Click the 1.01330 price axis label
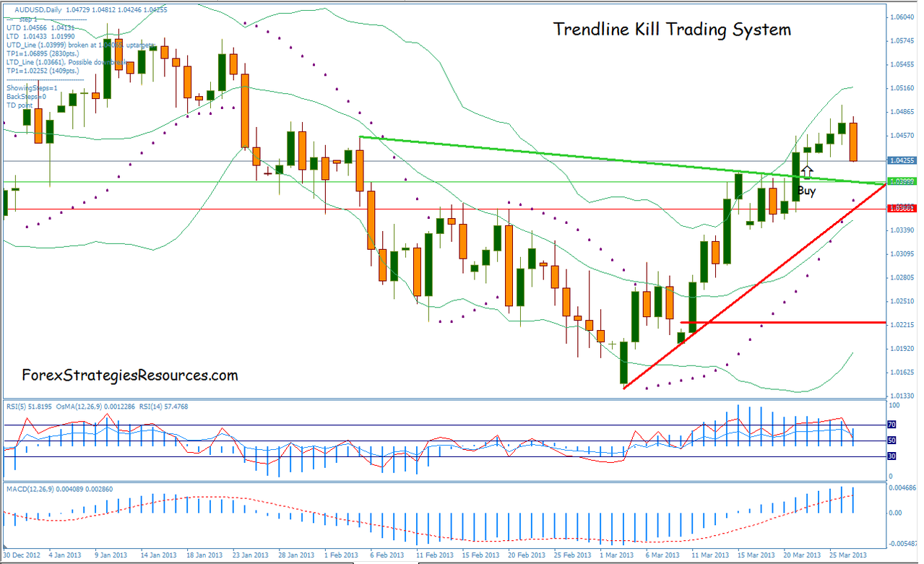This screenshot has width=924, height=564. (902, 396)
